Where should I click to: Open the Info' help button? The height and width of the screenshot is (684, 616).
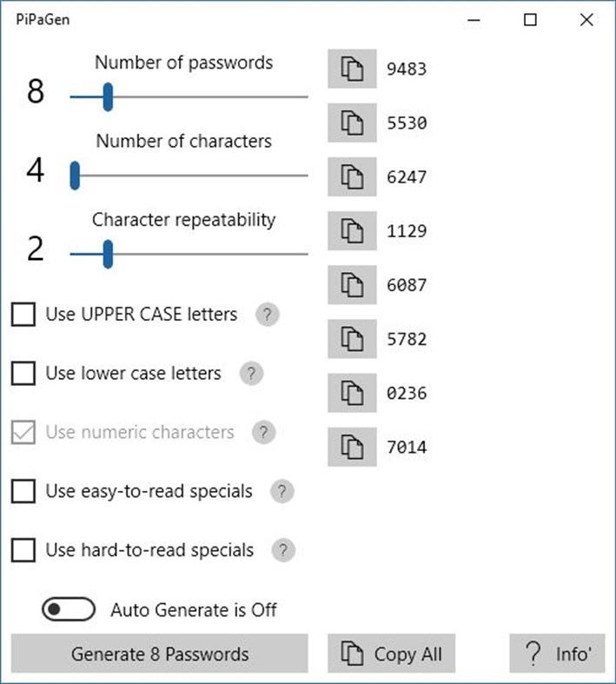[557, 654]
